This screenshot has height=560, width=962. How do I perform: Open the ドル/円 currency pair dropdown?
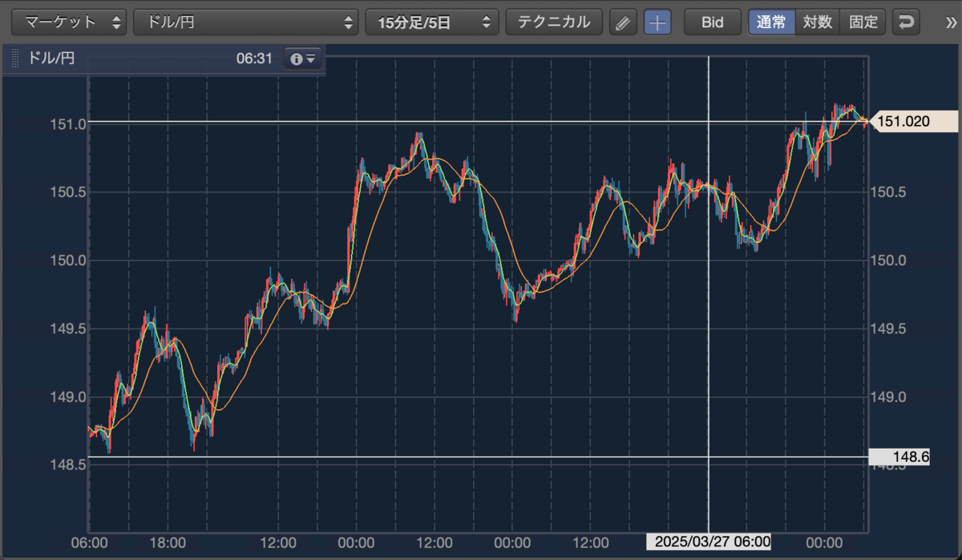coord(246,22)
